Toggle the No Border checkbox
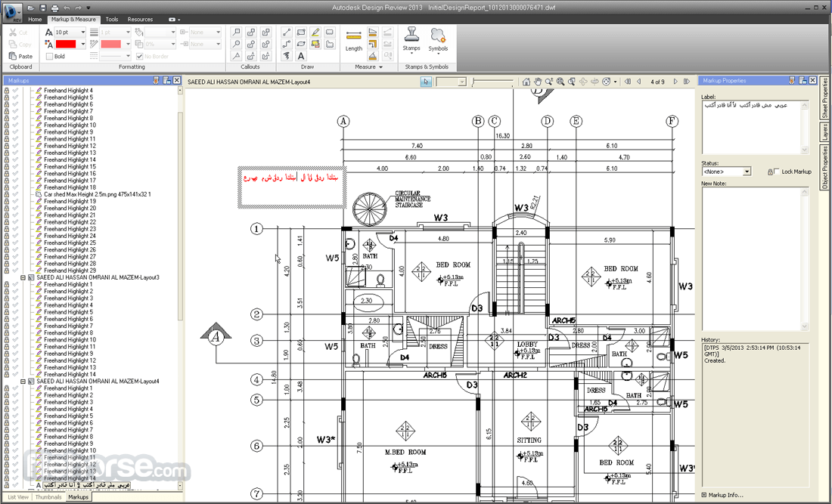 140,56
